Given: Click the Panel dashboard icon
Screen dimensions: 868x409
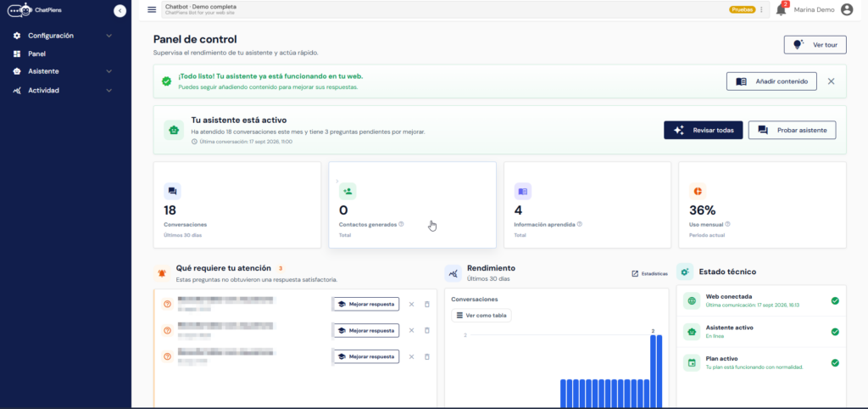Looking at the screenshot, I should coord(17,53).
